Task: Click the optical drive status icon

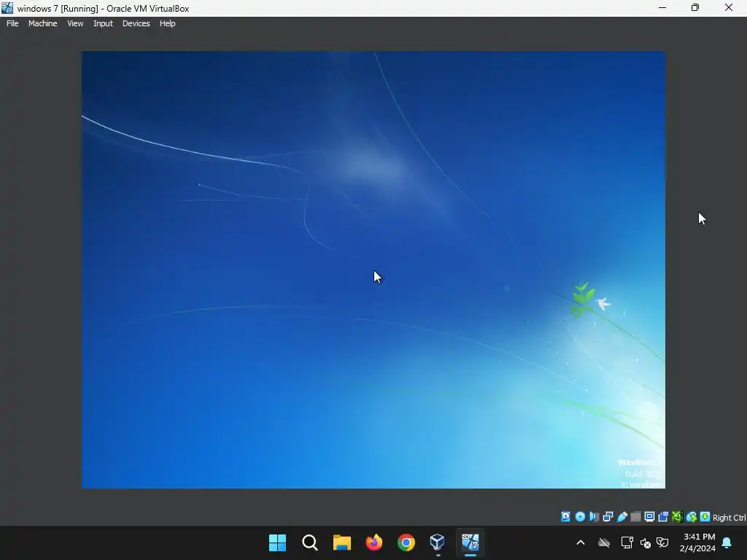Action: click(x=580, y=517)
